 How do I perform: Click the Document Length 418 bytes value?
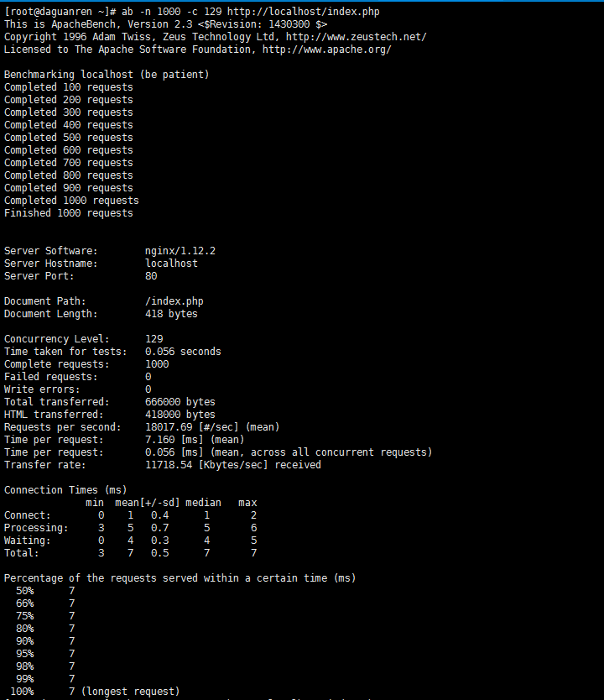[171, 314]
